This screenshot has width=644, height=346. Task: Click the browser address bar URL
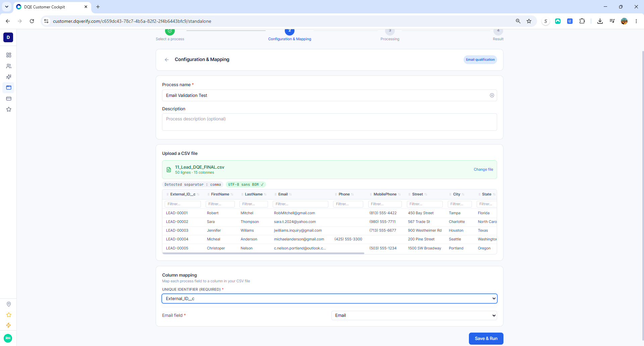[132, 21]
